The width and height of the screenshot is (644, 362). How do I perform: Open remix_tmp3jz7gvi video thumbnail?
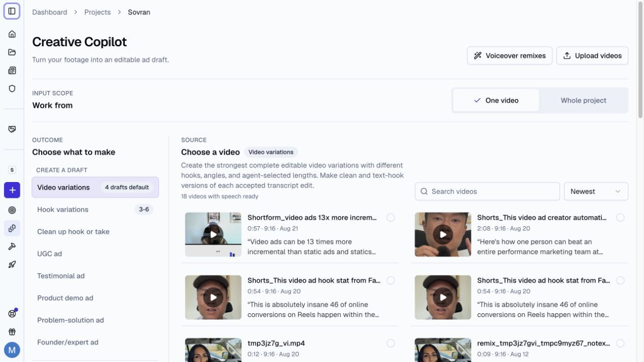(443, 350)
